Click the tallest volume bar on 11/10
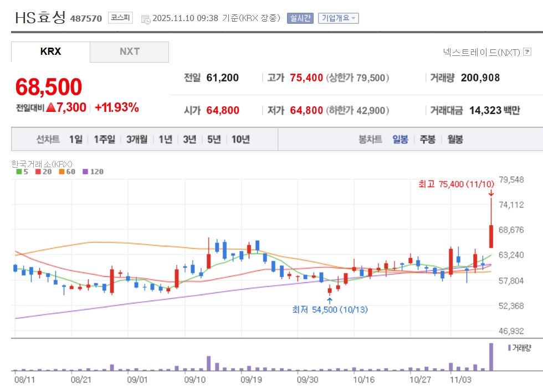The width and height of the screenshot is (543, 392). 491,357
